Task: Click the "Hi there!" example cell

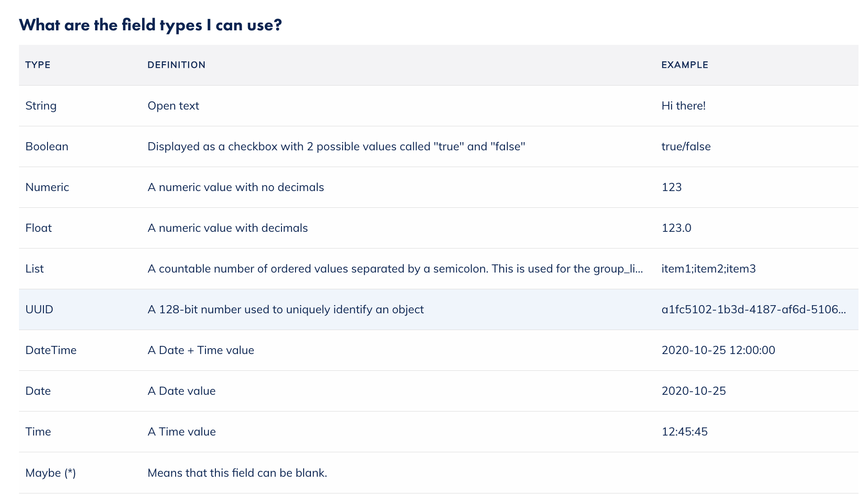Action: pos(683,105)
